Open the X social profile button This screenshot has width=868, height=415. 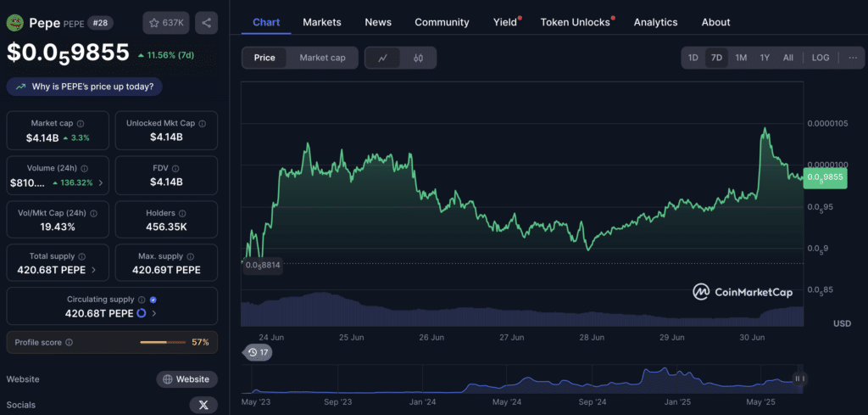[203, 405]
